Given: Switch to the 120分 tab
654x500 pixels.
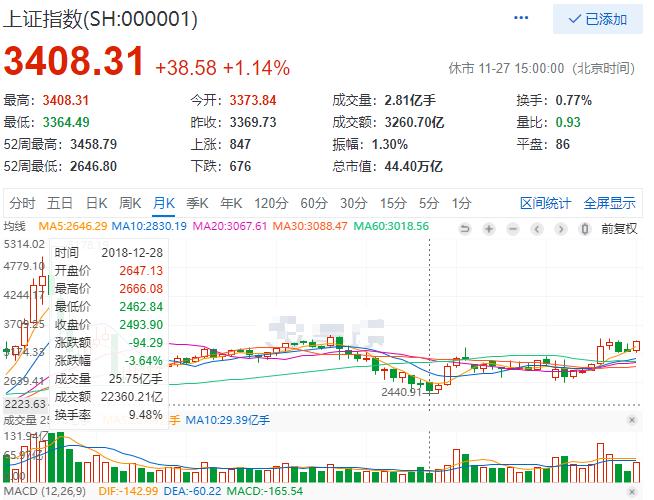Looking at the screenshot, I should 271,203.
